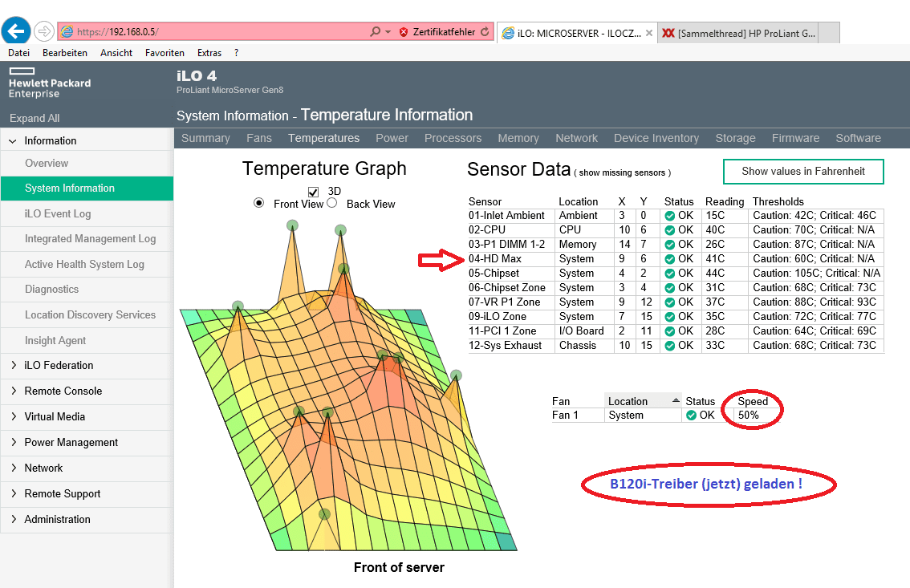Go back with the browser back arrow
The height and width of the screenshot is (588, 910).
(16, 30)
